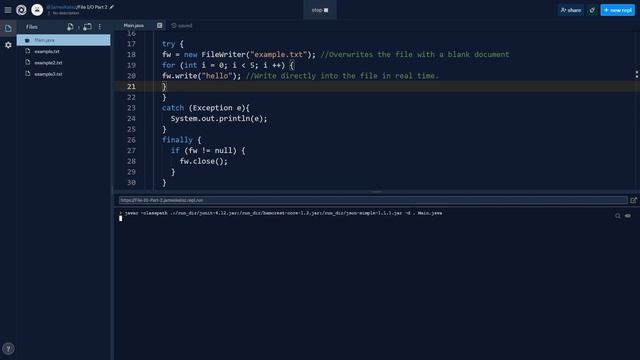Viewport: 640px width, 360px height.
Task: Edit repl name with pencil icon
Action: pyautogui.click(x=111, y=7)
